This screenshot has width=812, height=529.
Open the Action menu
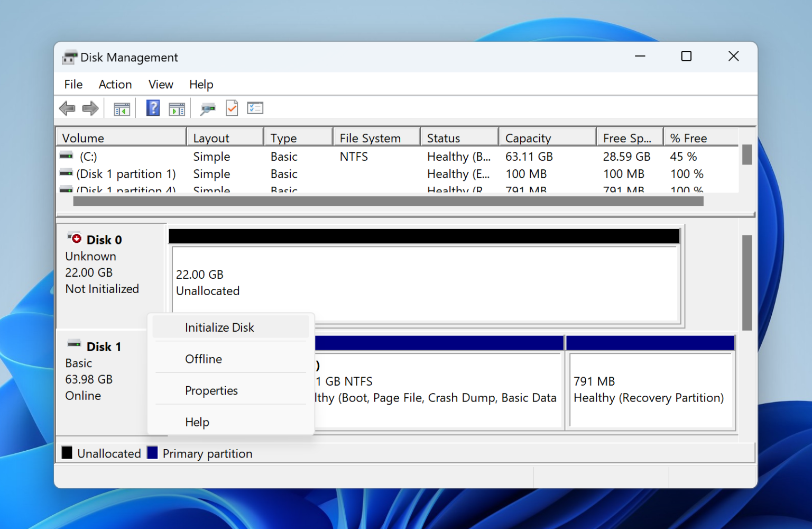115,84
